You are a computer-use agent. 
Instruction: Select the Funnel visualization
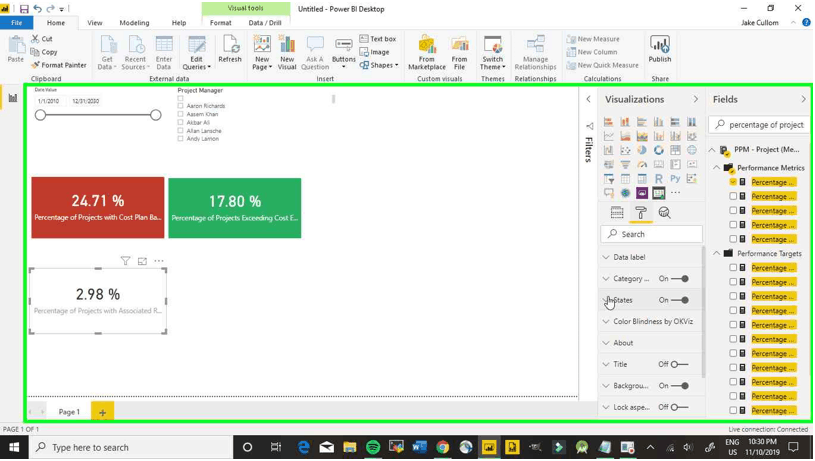tap(625, 165)
